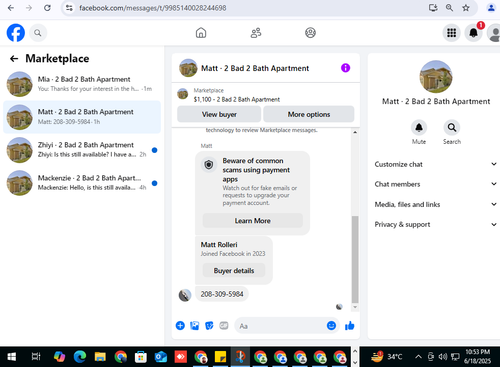
Task: Open the Facebook menu grid icon
Action: tap(451, 33)
